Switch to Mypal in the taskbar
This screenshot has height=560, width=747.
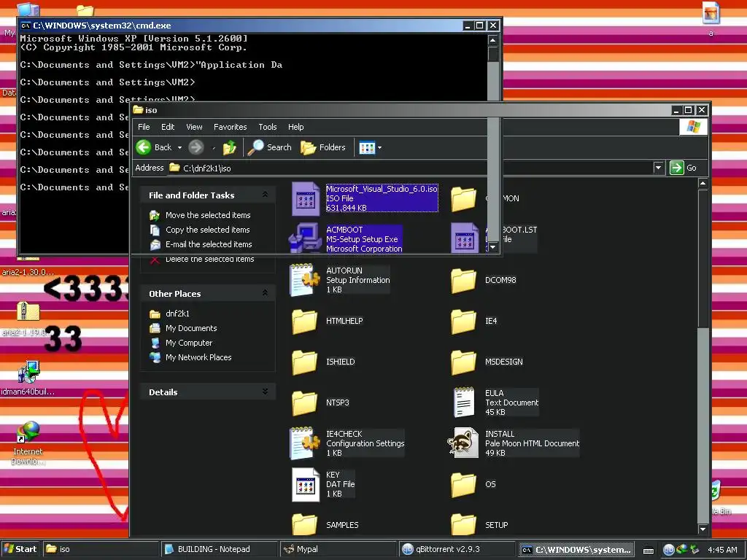(338, 549)
